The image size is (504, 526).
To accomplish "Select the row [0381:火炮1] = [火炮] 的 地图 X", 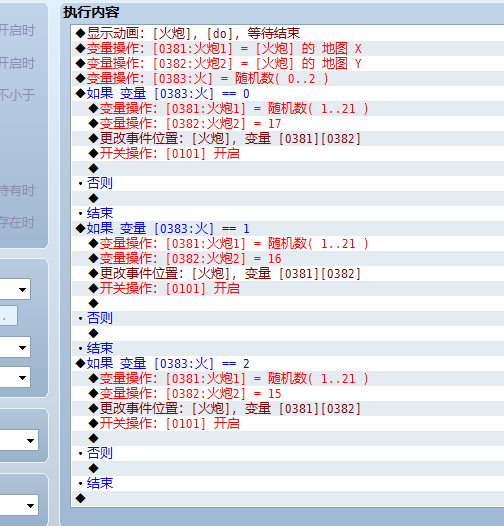I will point(288,48).
